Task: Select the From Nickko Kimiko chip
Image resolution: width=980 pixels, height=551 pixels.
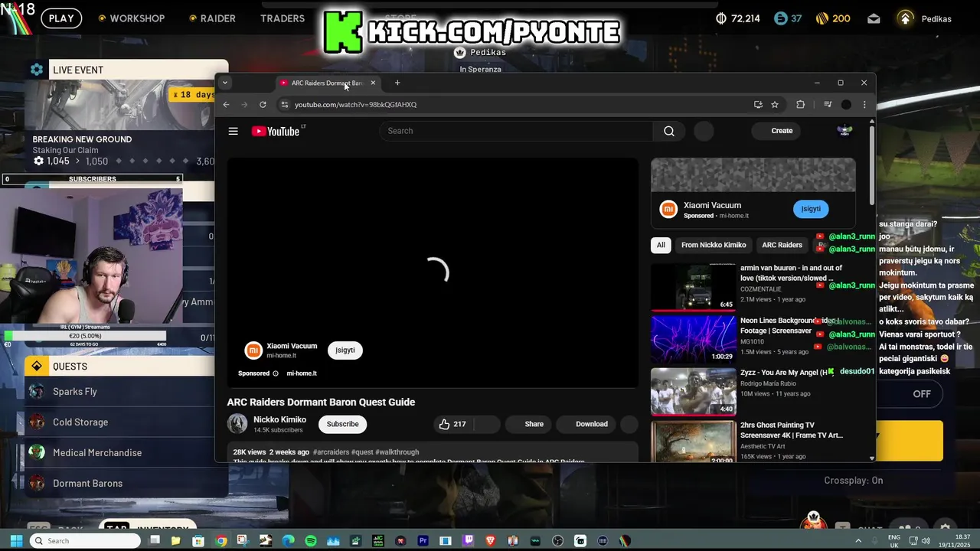Action: (714, 245)
